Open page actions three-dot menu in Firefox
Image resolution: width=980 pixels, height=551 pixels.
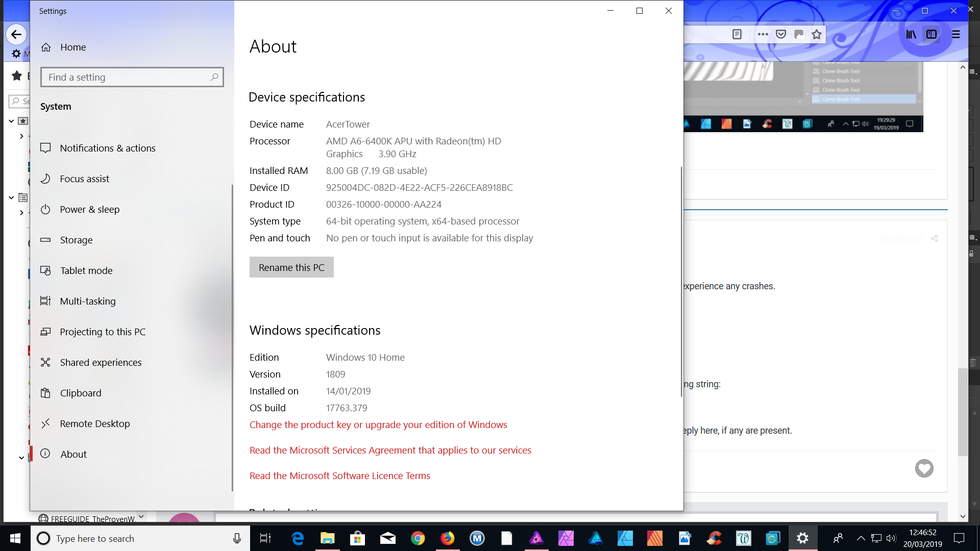(x=763, y=34)
